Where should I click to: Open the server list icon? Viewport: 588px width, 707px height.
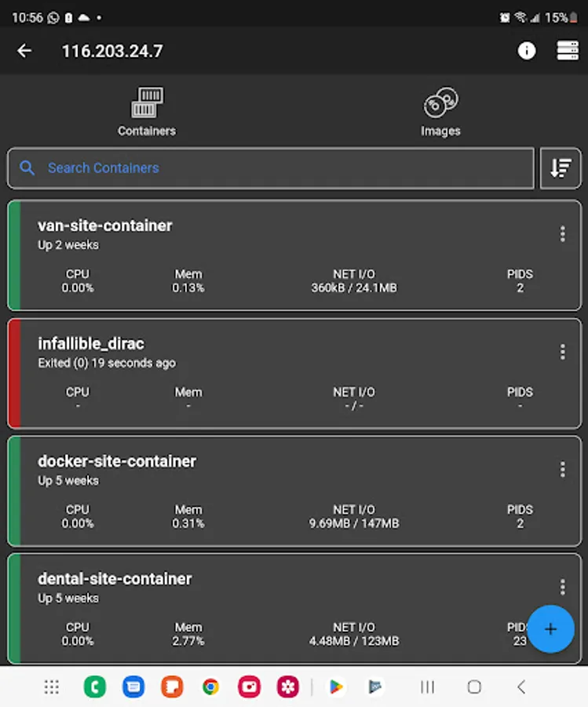click(567, 51)
